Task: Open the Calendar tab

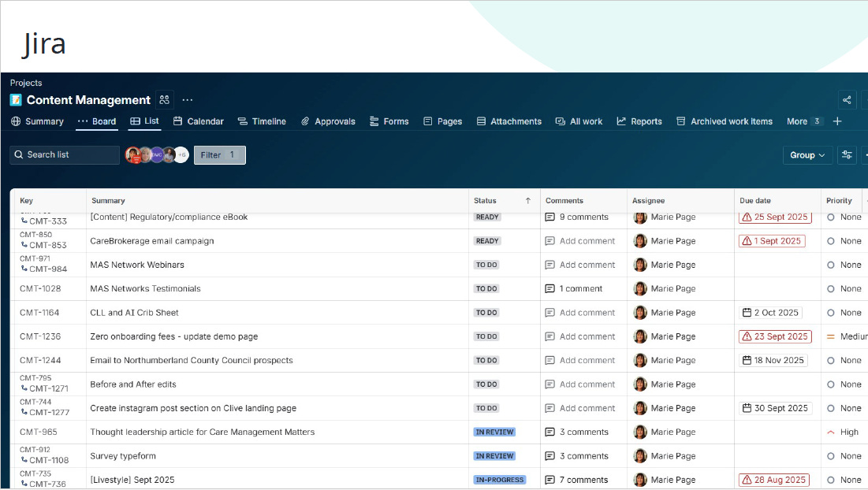Action: [198, 121]
